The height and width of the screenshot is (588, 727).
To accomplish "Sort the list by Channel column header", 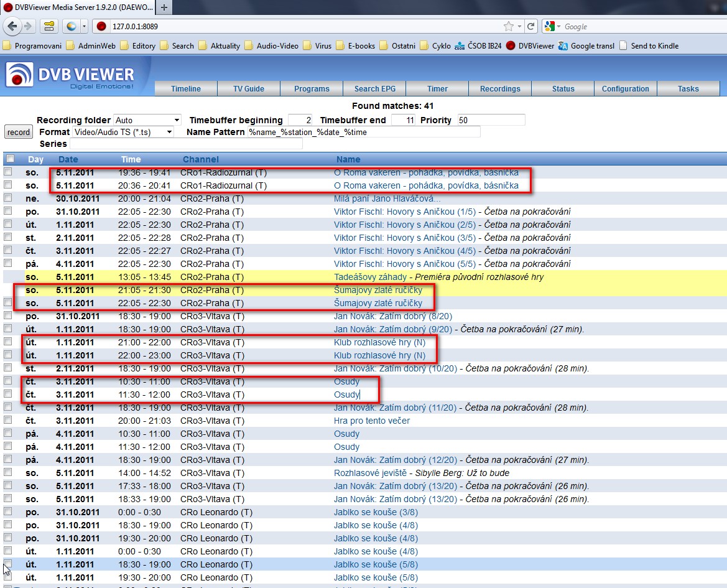I will coord(200,159).
